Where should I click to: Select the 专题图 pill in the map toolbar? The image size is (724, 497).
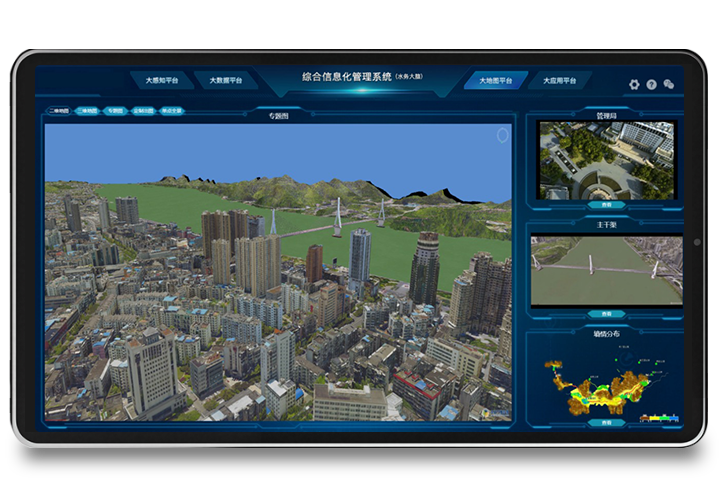click(x=115, y=112)
